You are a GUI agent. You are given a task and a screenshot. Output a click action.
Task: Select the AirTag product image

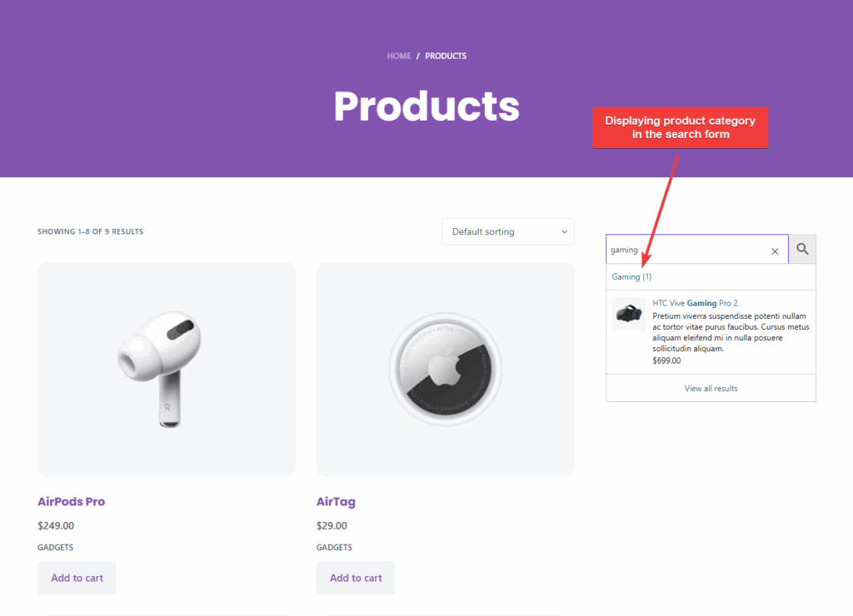[x=445, y=369]
